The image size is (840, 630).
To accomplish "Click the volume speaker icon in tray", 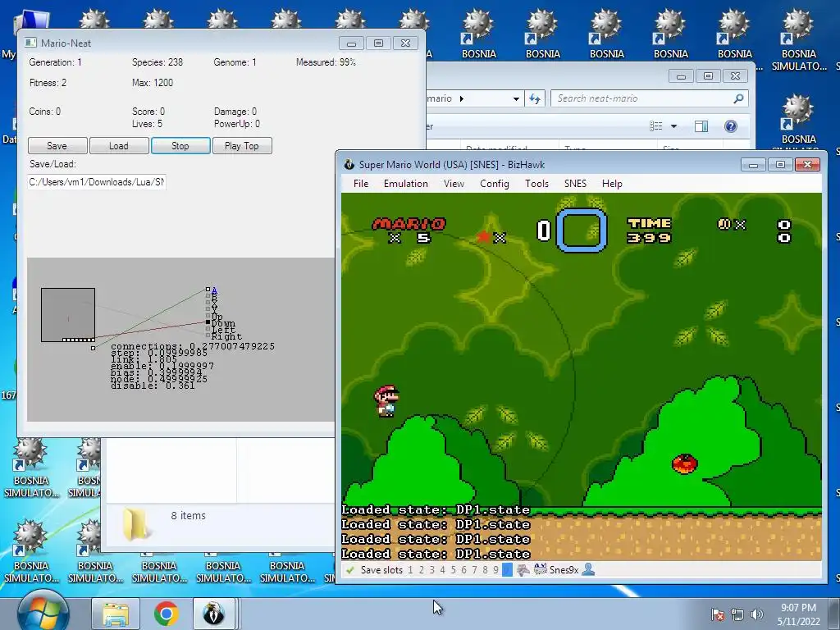I will pyautogui.click(x=757, y=614).
